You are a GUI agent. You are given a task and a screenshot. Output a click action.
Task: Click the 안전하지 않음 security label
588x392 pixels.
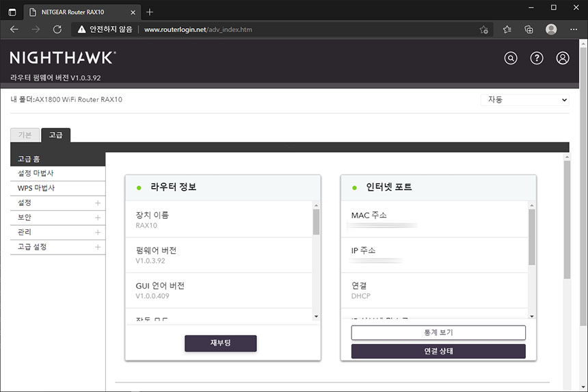(111, 29)
